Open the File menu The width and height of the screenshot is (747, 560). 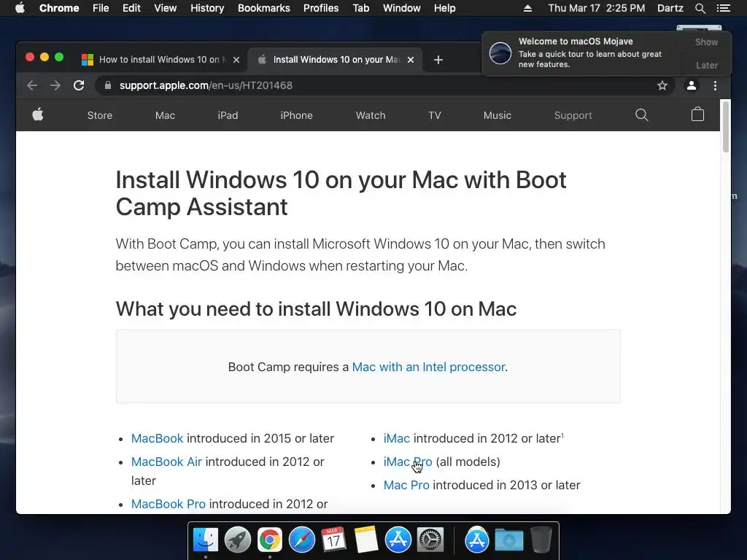[x=101, y=8]
